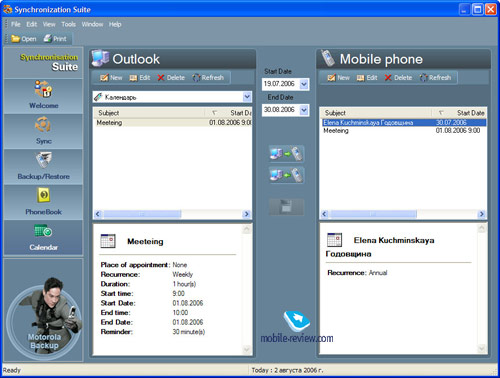
Task: Open the View menu
Action: 49,24
